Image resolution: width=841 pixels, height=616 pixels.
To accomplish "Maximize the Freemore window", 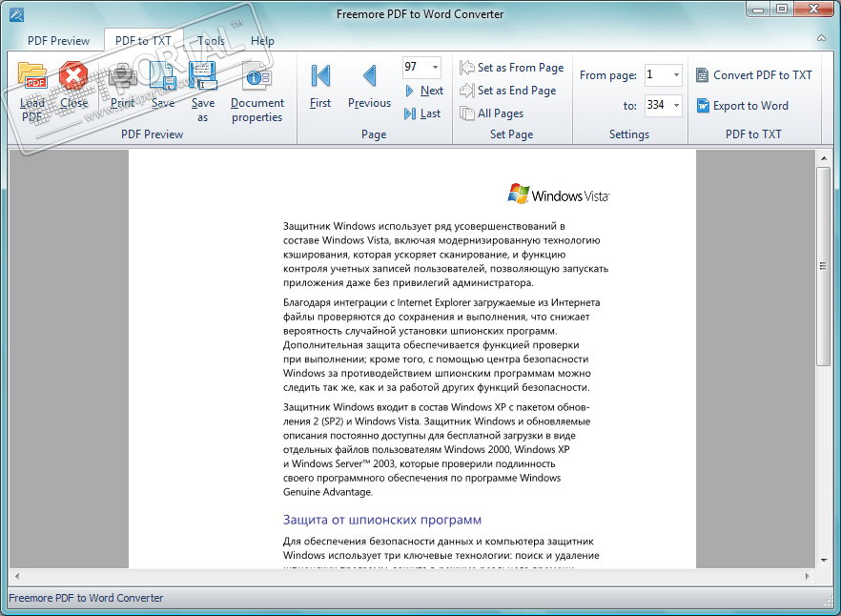I will 782,9.
